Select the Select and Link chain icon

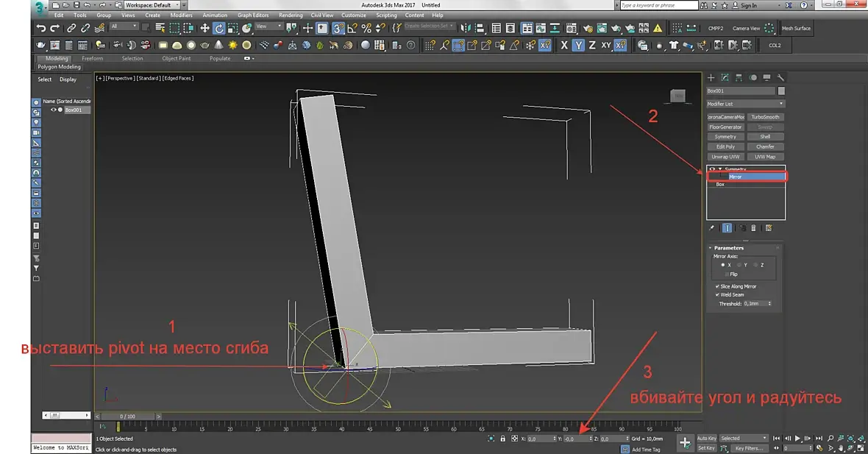click(x=71, y=28)
